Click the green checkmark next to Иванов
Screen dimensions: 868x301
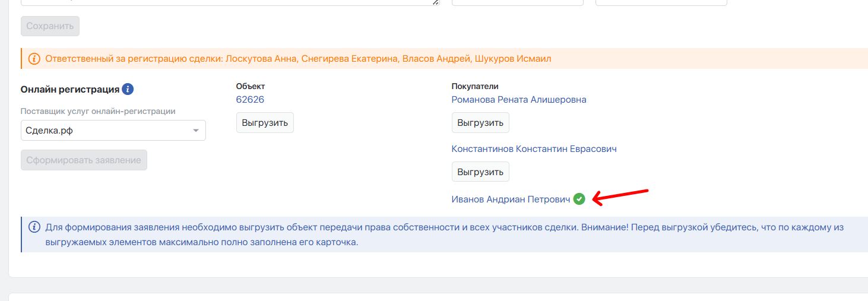(x=579, y=199)
